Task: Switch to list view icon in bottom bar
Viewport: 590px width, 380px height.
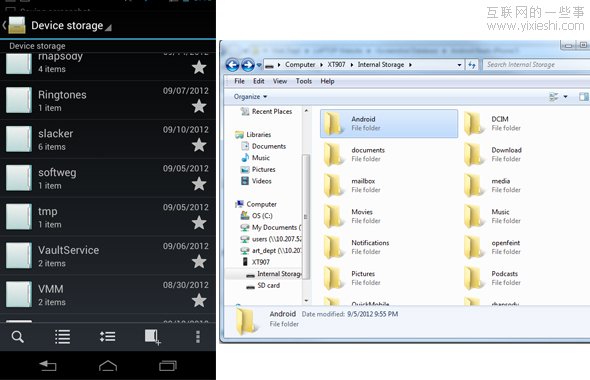Action: [x=62, y=337]
